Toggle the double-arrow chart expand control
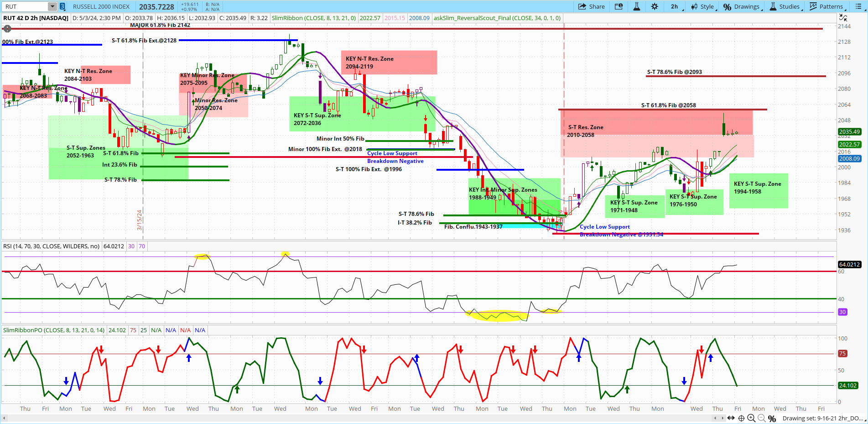Screen dimensions: 868x424 click(731, 418)
